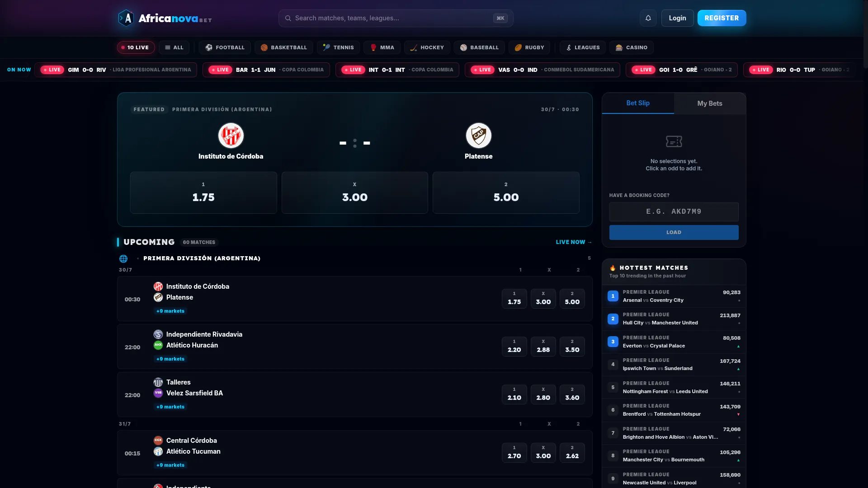Click Velez Sarsfield BA team badge
This screenshot has width=868, height=488.
coord(158,393)
